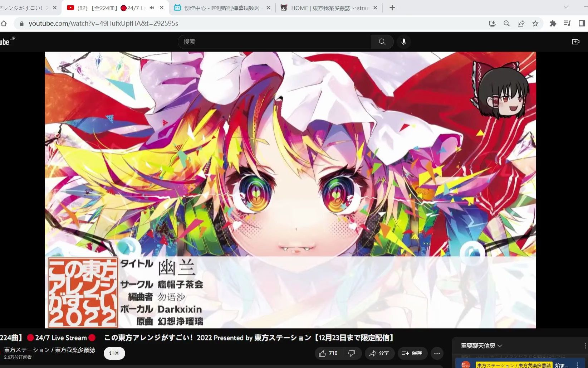Open the browser home page icon

click(x=4, y=24)
